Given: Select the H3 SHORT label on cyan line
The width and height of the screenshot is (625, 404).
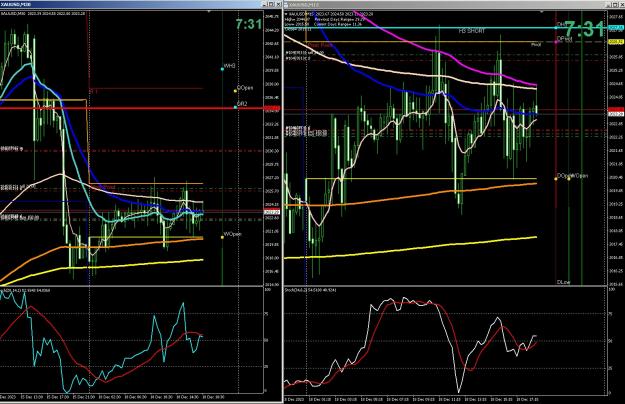Looking at the screenshot, I should (472, 31).
